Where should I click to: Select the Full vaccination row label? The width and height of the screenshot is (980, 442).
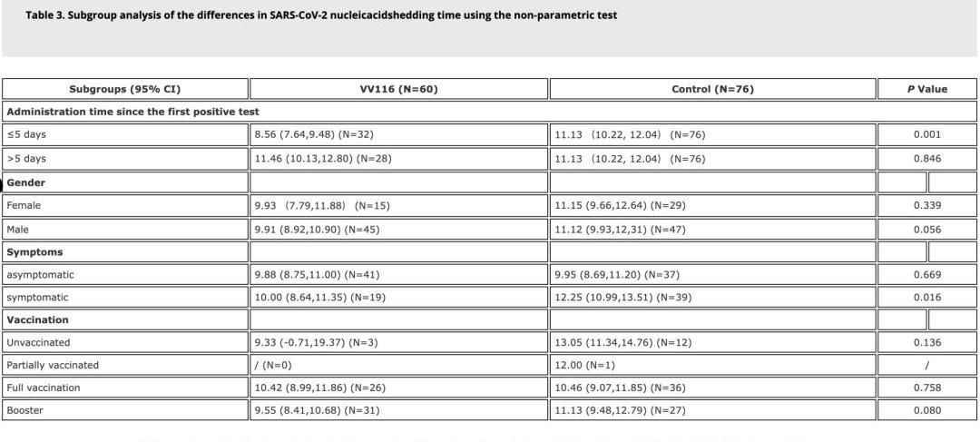44,388
